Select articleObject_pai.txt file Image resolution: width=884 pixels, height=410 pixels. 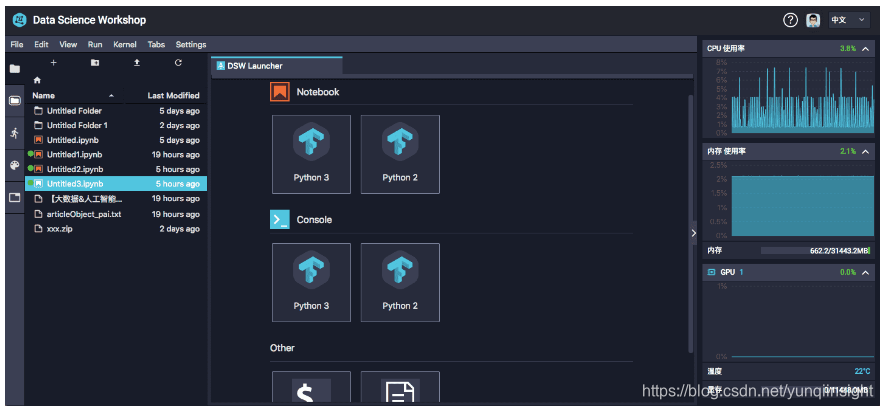pos(116,214)
